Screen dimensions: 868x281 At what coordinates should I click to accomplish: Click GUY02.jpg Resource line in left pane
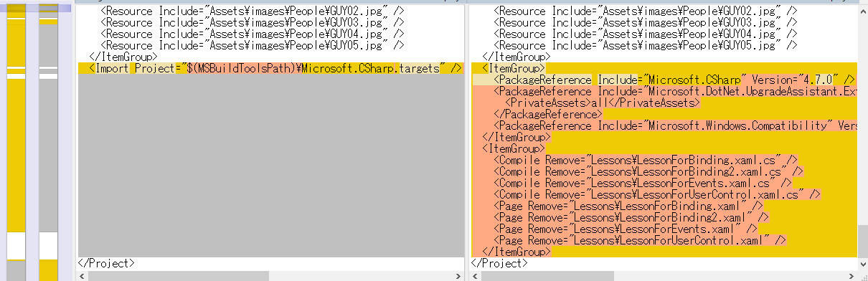[x=253, y=11]
